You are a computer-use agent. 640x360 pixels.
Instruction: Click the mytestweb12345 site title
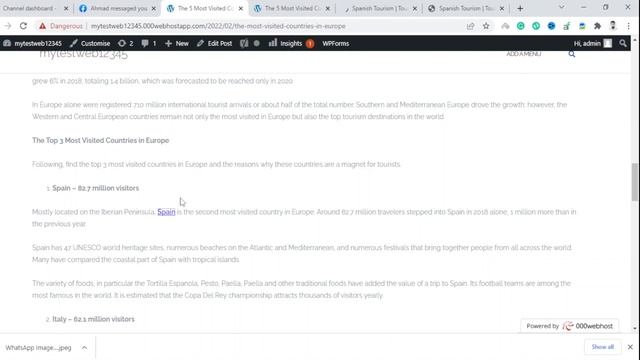[x=83, y=54]
